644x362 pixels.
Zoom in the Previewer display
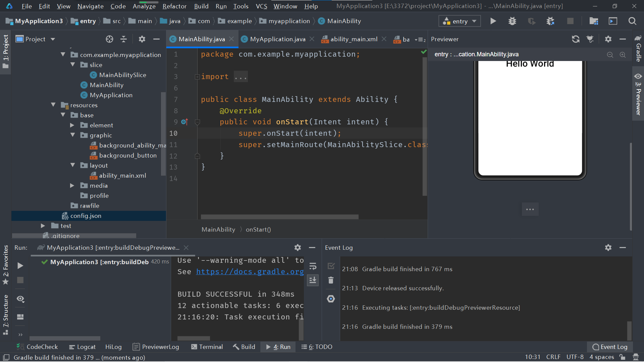click(x=623, y=55)
